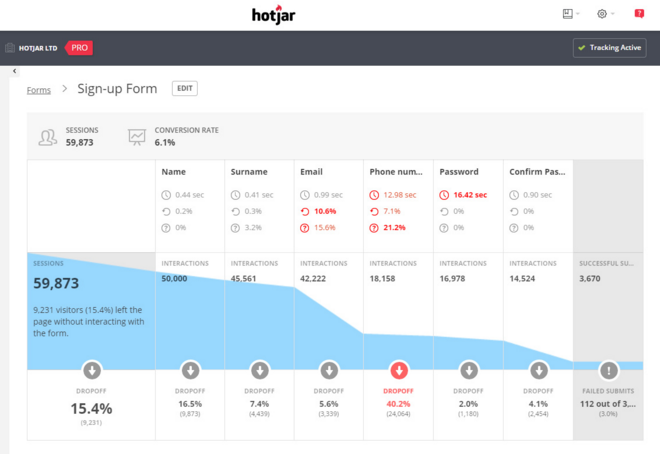Click the Name field clock icon
660x454 pixels.
coord(166,195)
